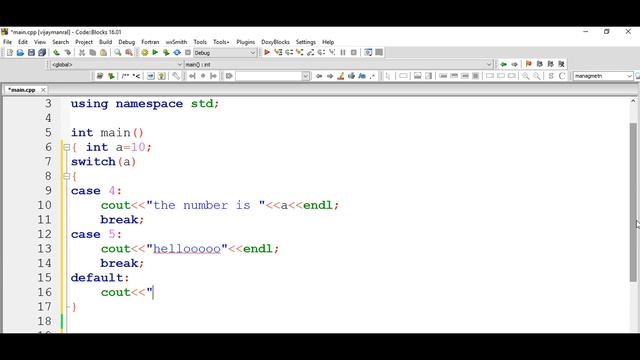Click the Jump forward arrow

(514, 64)
